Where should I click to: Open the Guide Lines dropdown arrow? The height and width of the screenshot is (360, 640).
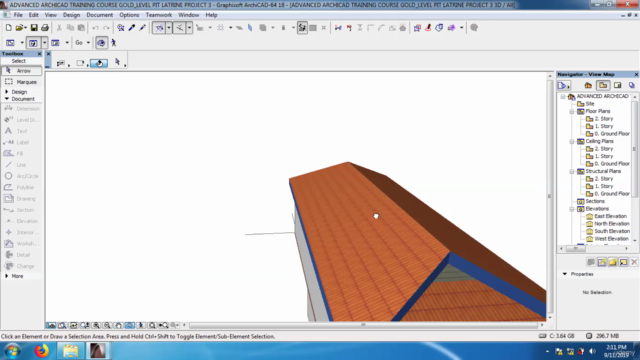[x=169, y=28]
